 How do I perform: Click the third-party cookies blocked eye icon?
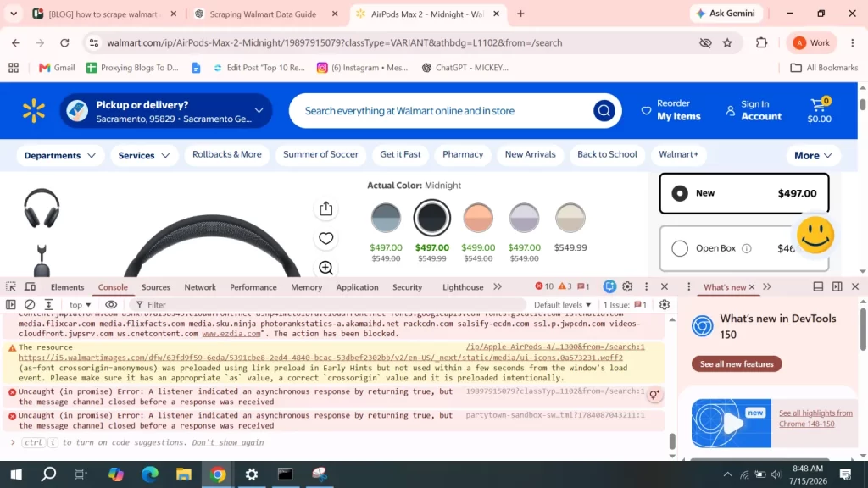click(705, 42)
